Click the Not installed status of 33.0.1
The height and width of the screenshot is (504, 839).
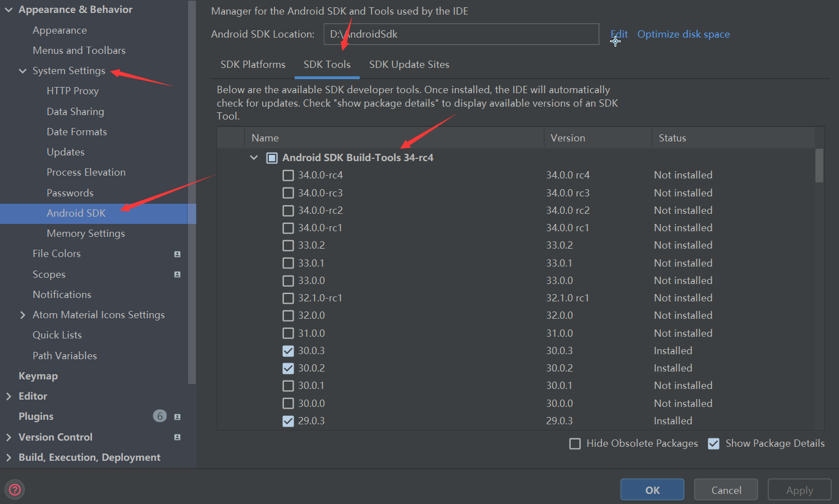click(x=683, y=263)
